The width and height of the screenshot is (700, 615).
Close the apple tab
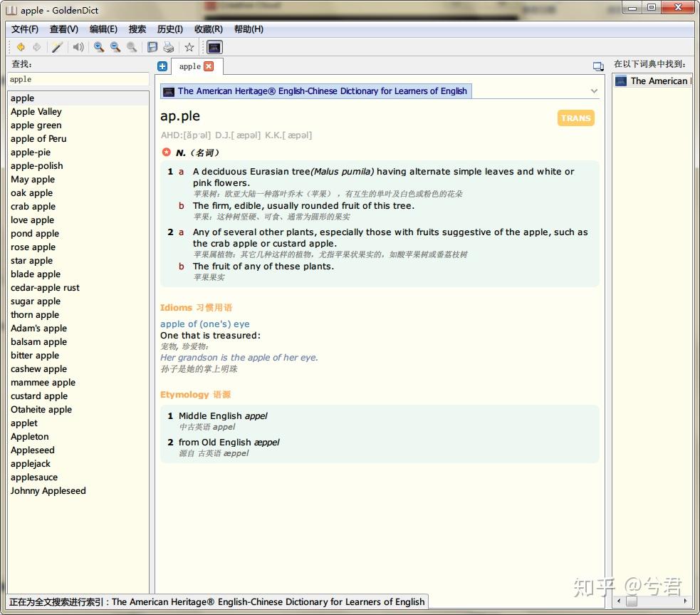pos(209,66)
